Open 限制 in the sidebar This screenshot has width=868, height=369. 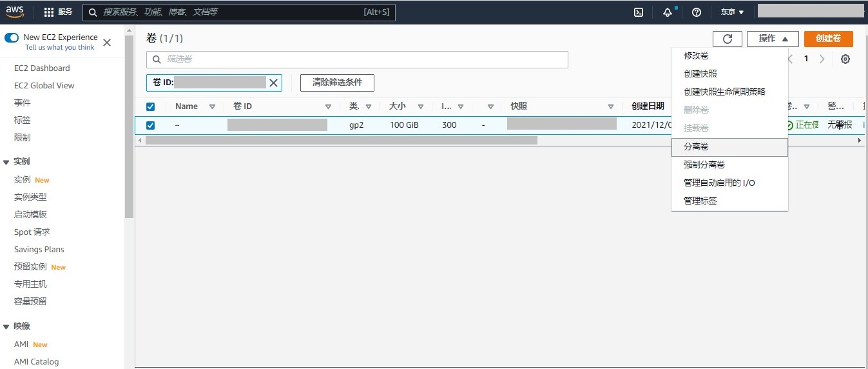pyautogui.click(x=23, y=137)
